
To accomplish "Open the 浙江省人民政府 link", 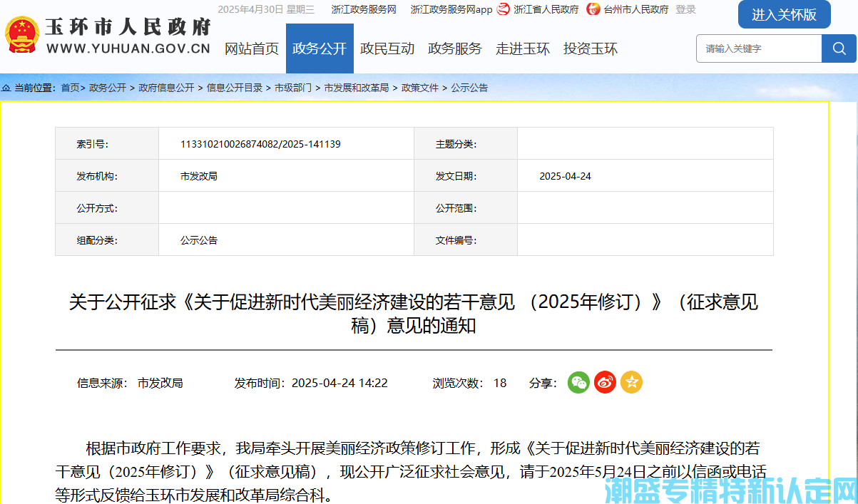I will coord(546,9).
